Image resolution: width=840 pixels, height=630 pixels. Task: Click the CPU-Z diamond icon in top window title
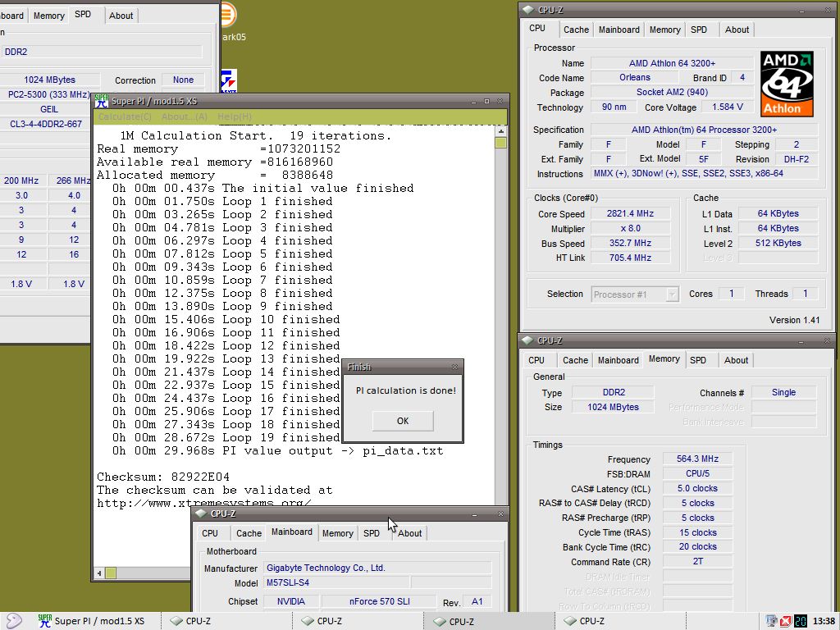pyautogui.click(x=527, y=10)
